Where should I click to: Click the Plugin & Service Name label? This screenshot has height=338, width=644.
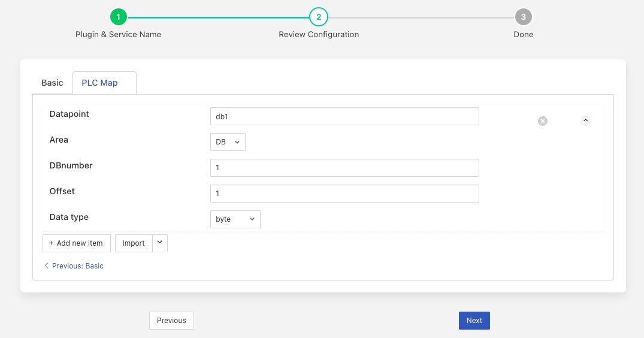tap(118, 35)
